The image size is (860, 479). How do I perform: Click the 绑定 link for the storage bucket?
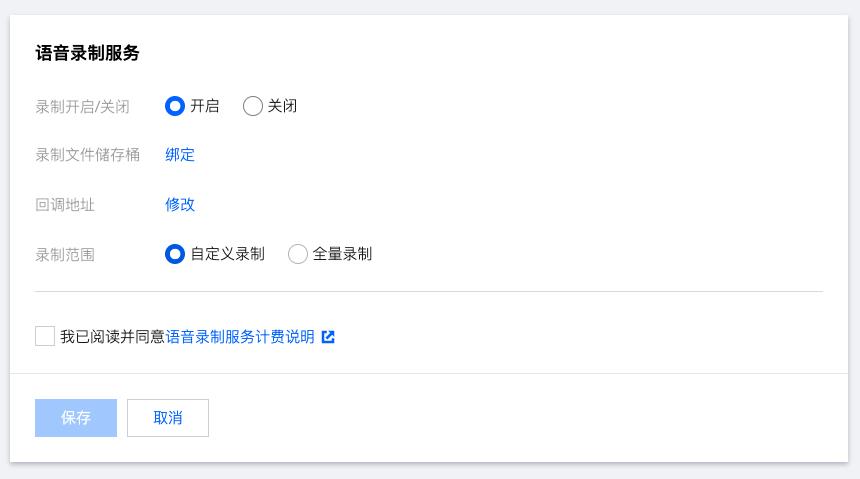[x=180, y=155]
